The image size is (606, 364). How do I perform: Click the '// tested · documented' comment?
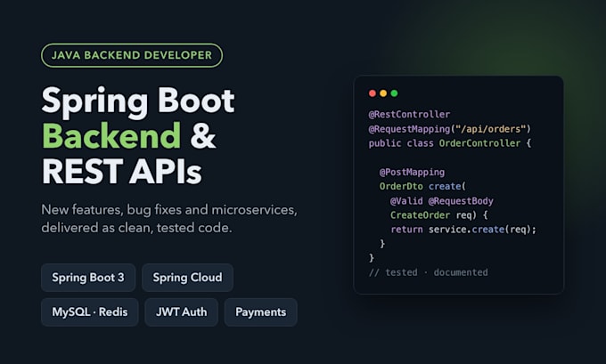429,272
